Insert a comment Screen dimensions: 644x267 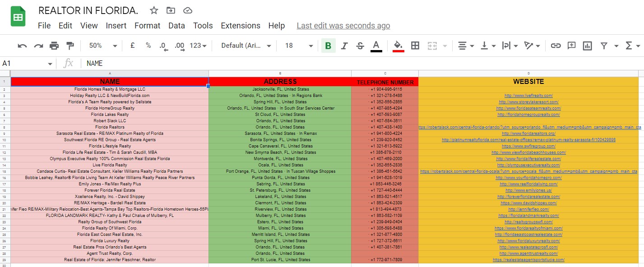[x=571, y=46]
